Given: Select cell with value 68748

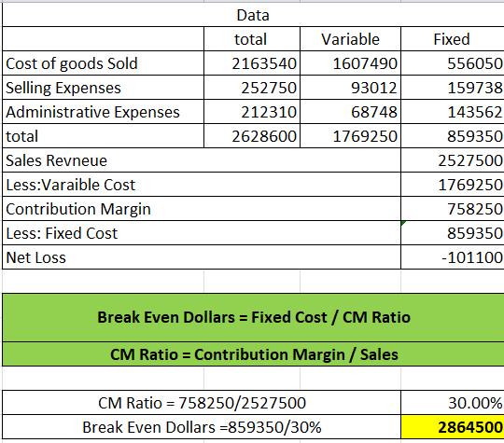Looking at the screenshot, I should pos(350,112).
